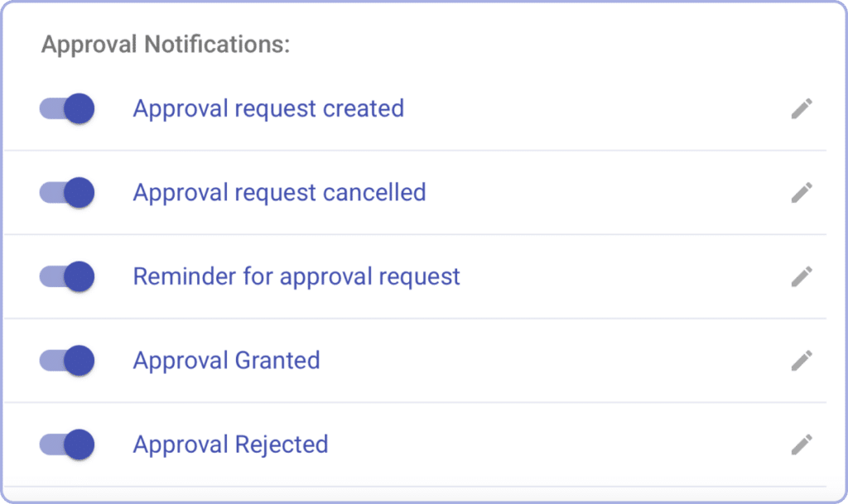Click the edit pencil next to Approval Rejected
Screen dimensions: 848x504
(x=802, y=444)
